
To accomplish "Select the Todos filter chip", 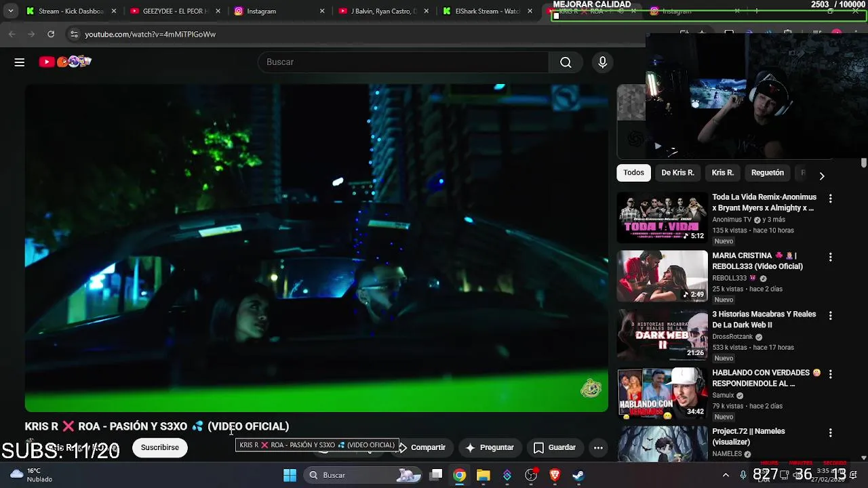I will pos(633,173).
